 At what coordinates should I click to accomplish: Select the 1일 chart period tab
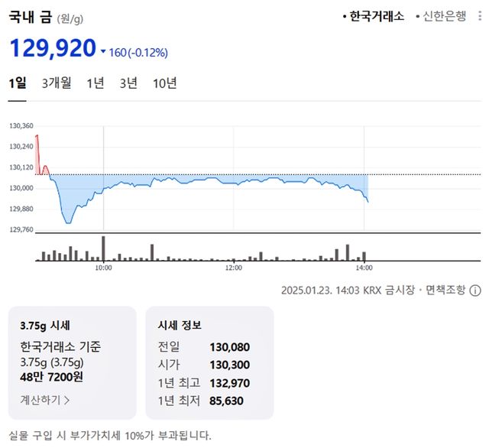[x=18, y=83]
